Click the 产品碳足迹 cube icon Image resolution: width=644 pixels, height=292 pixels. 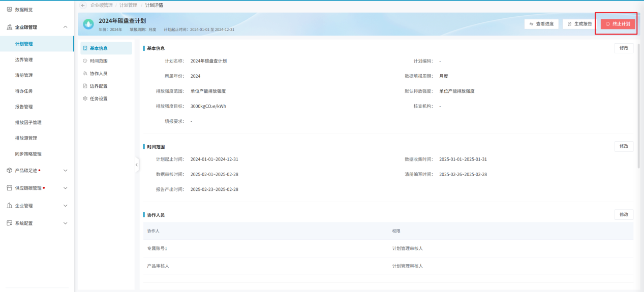[9, 171]
